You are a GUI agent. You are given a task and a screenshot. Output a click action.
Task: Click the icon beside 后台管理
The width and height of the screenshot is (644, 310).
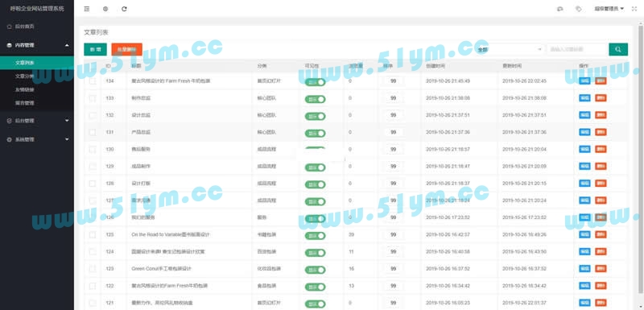(9, 121)
